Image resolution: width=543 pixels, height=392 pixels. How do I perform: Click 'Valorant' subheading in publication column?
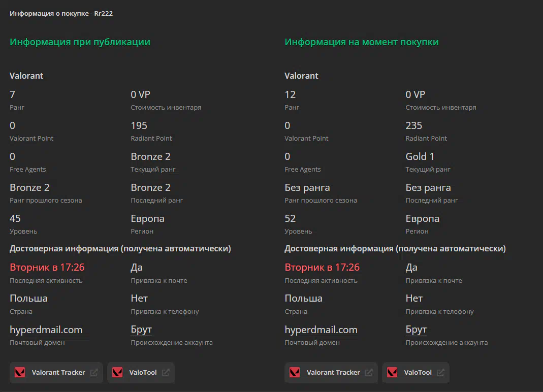[26, 76]
